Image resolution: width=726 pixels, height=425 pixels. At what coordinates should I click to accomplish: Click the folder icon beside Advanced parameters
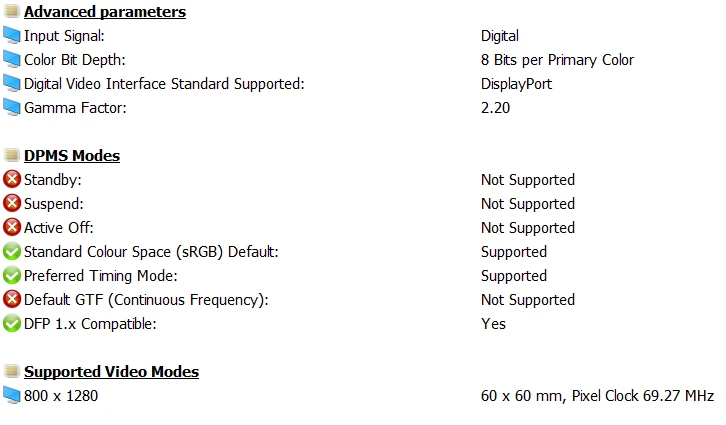[12, 11]
